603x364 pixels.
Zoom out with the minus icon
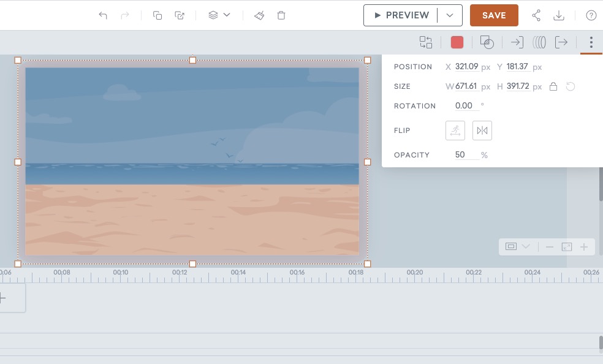[550, 247]
